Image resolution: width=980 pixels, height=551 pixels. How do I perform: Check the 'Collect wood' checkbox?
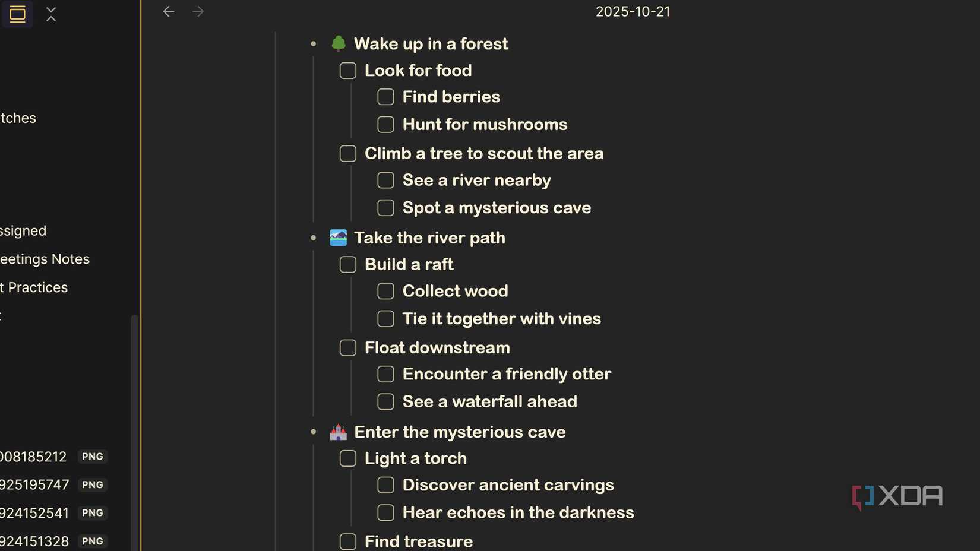(x=385, y=291)
